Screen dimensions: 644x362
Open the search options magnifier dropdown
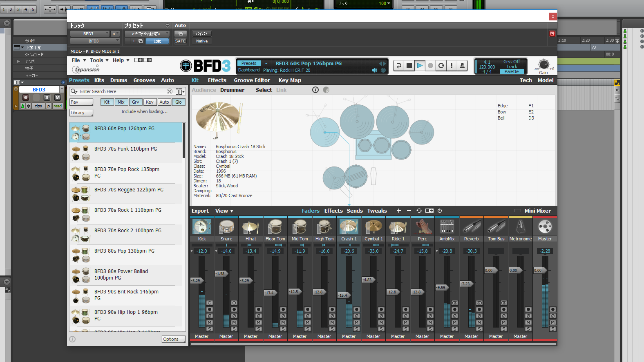pyautogui.click(x=74, y=91)
